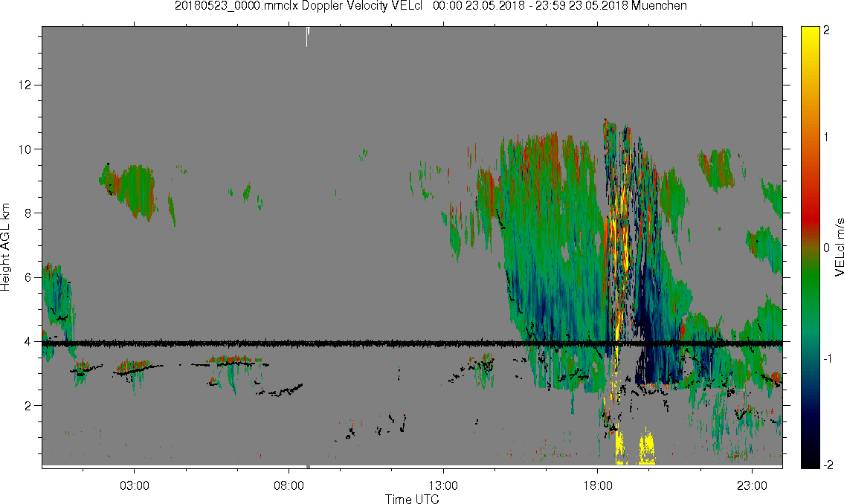This screenshot has width=844, height=504.
Task: Click the '03:00' time axis label
Action: (x=134, y=485)
